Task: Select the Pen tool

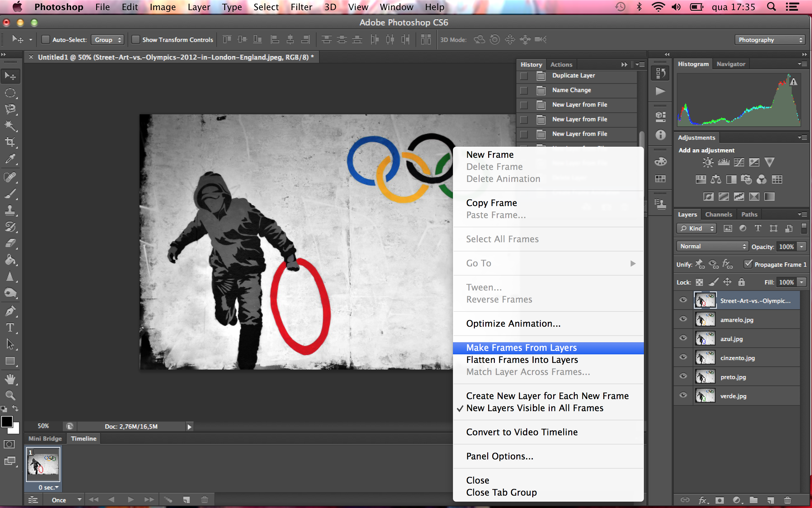Action: tap(10, 311)
